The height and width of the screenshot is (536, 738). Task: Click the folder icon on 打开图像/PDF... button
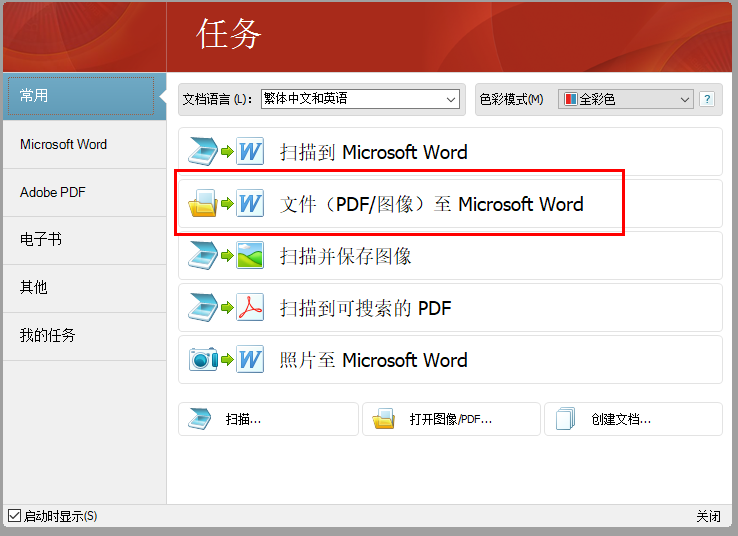point(383,419)
